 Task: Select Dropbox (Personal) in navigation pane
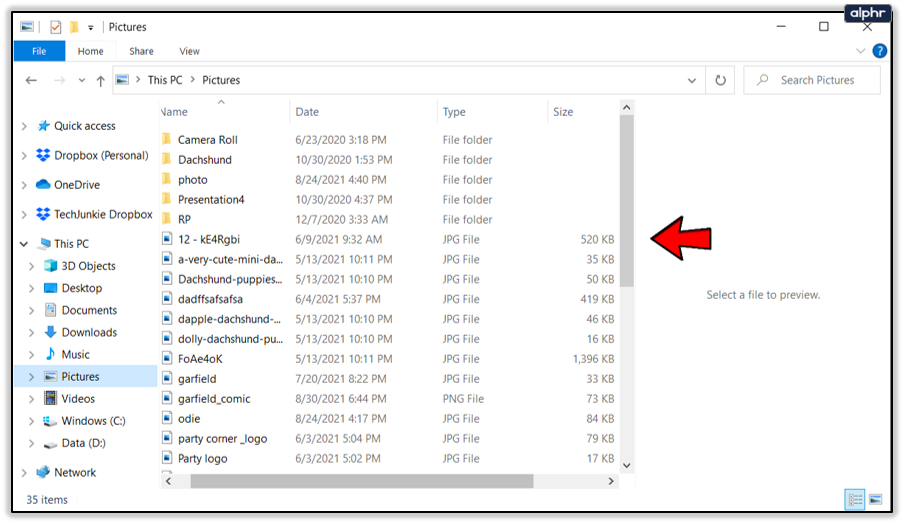[101, 155]
